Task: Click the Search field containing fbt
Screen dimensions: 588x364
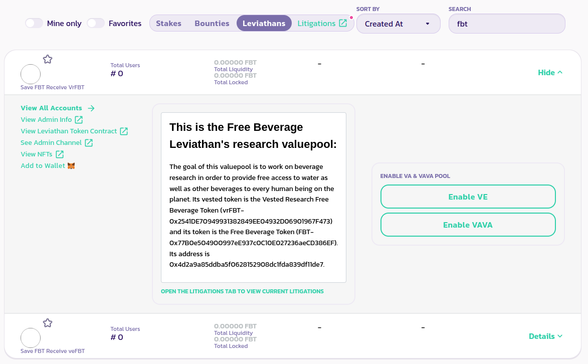Action: pos(506,24)
